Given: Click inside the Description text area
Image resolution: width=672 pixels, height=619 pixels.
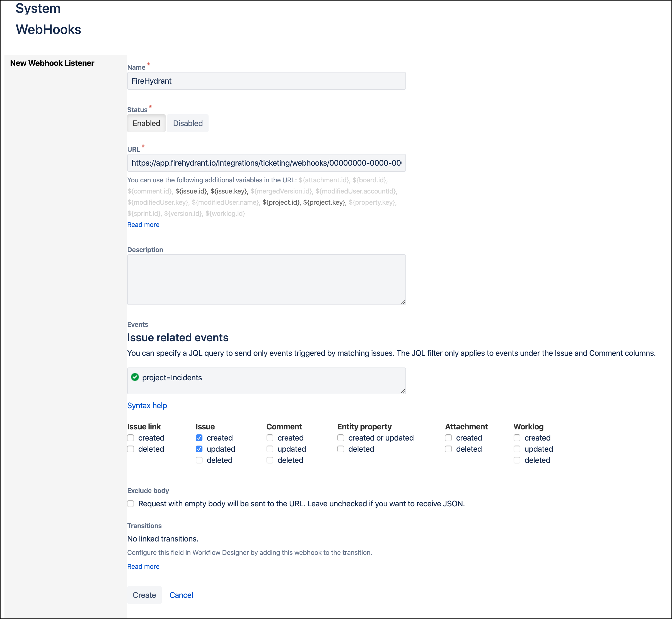Looking at the screenshot, I should click(x=266, y=279).
